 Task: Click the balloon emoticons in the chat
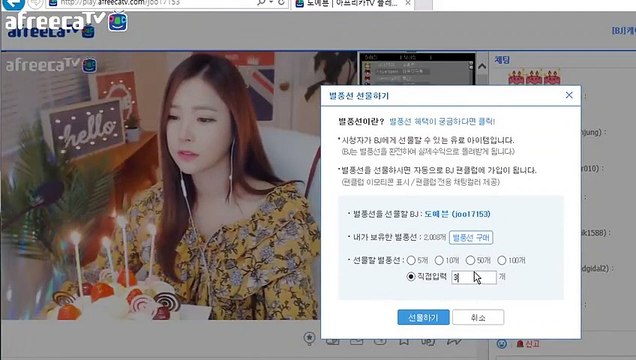pos(534,77)
